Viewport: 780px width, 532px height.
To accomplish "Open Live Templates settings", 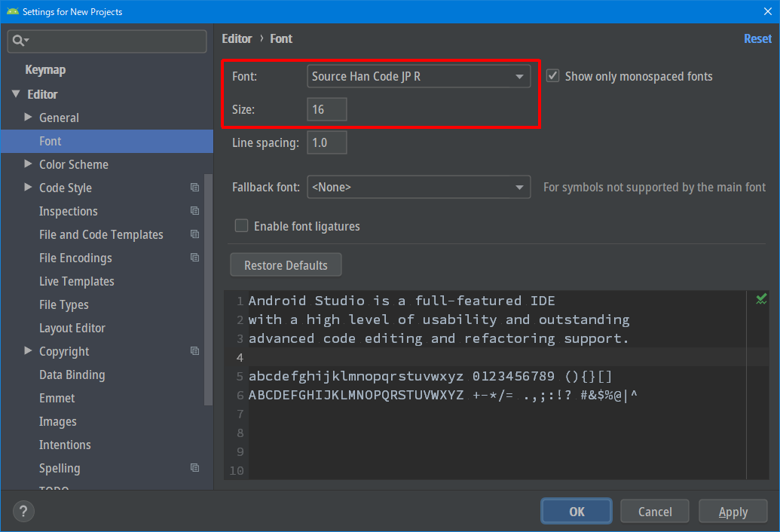I will (77, 281).
